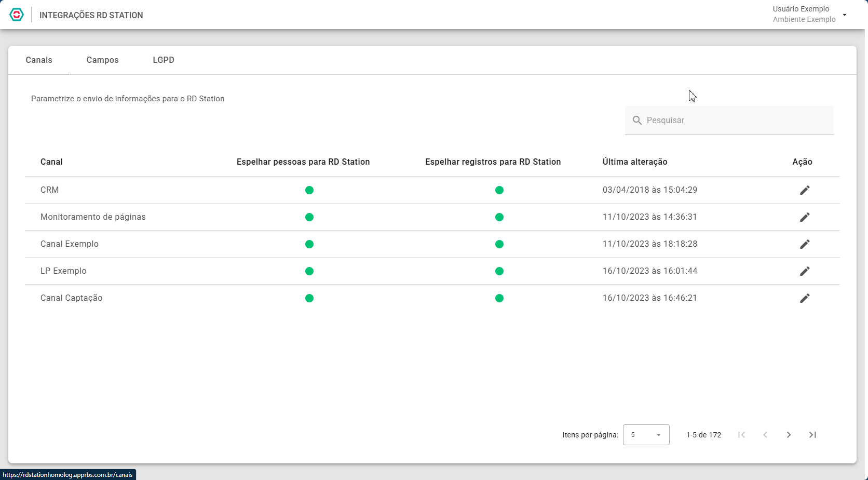Image resolution: width=868 pixels, height=480 pixels.
Task: Edit the Monitoramento de páginas channel
Action: click(x=805, y=217)
